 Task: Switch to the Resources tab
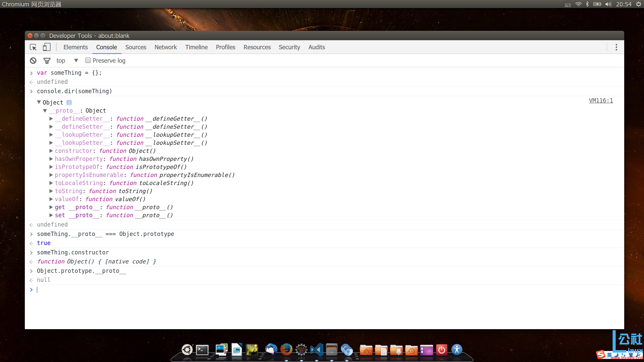click(x=257, y=47)
